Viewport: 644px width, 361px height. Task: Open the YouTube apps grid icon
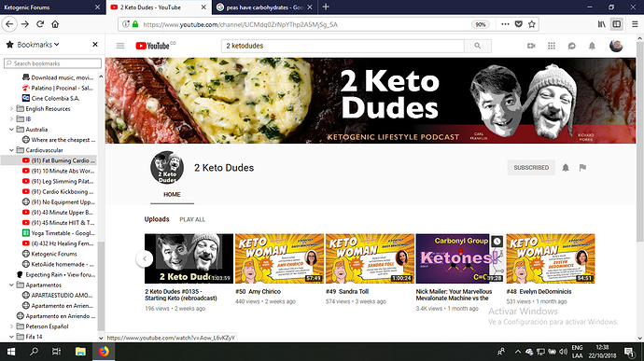[552, 46]
